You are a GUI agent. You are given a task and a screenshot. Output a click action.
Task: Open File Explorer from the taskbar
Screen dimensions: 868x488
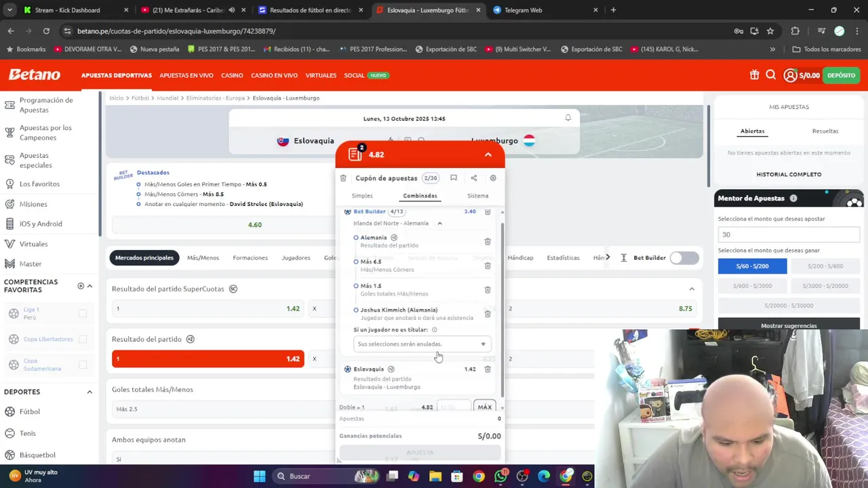click(x=435, y=476)
